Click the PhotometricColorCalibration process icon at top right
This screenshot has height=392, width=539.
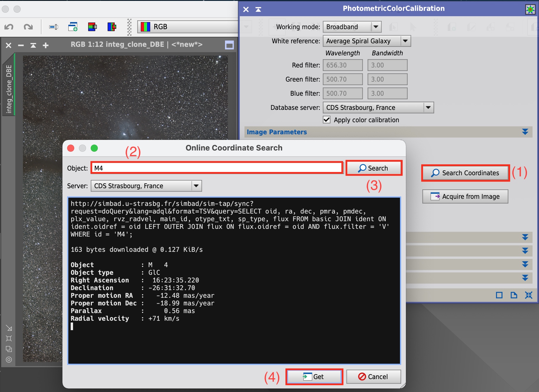pyautogui.click(x=530, y=9)
